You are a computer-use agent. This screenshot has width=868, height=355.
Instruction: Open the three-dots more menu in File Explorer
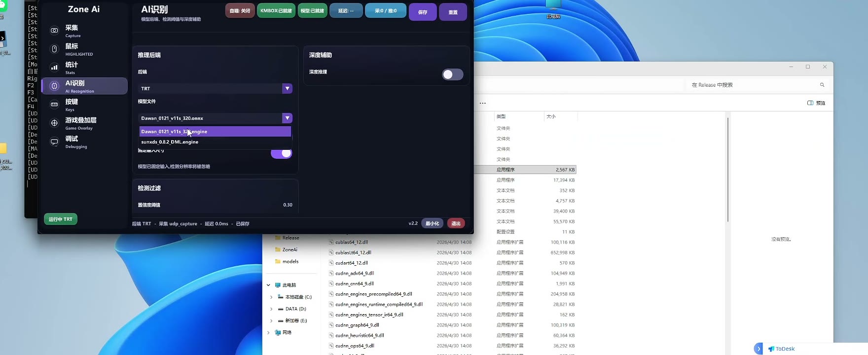pyautogui.click(x=483, y=103)
